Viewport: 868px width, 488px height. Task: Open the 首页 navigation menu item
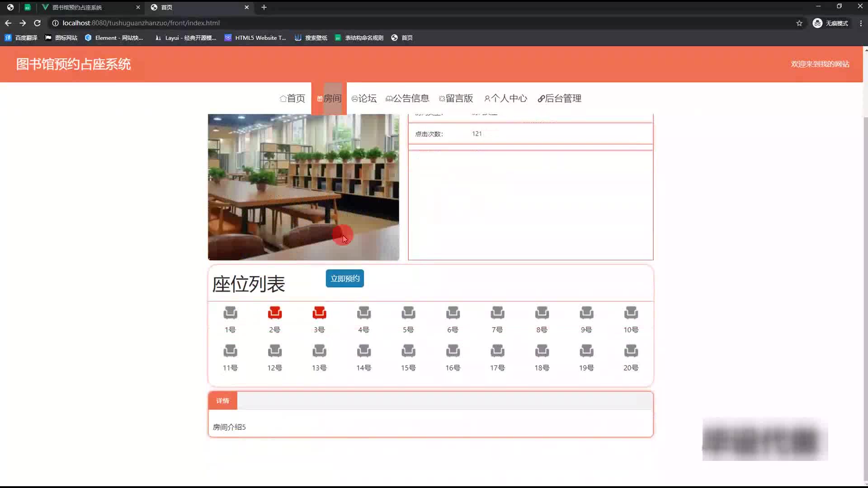pos(292,99)
